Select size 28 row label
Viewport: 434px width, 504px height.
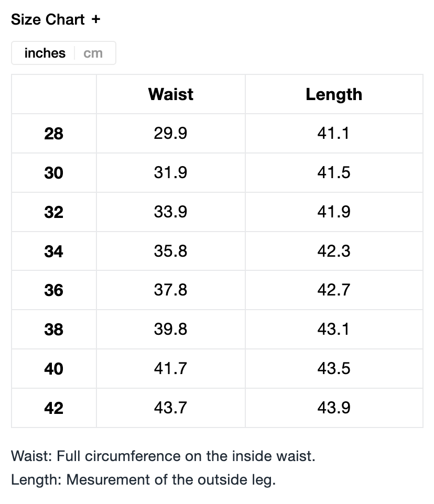tap(53, 134)
